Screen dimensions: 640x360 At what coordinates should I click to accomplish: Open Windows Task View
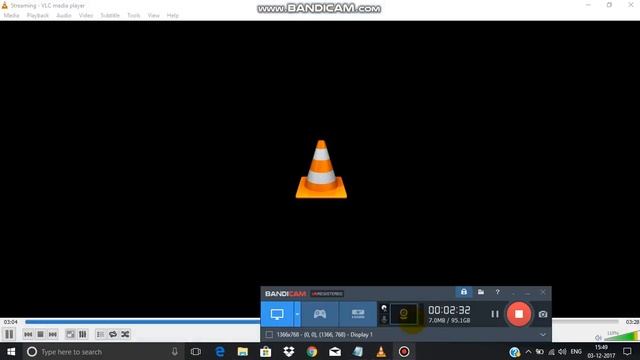pyautogui.click(x=196, y=351)
